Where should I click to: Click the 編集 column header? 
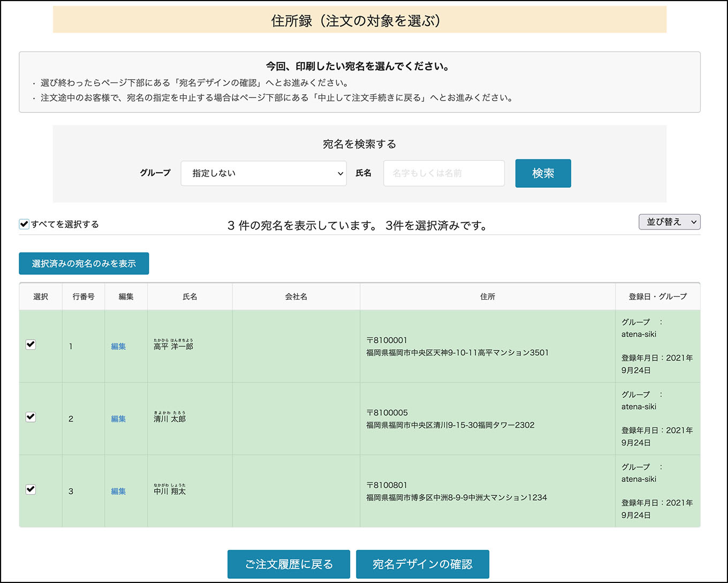(126, 296)
